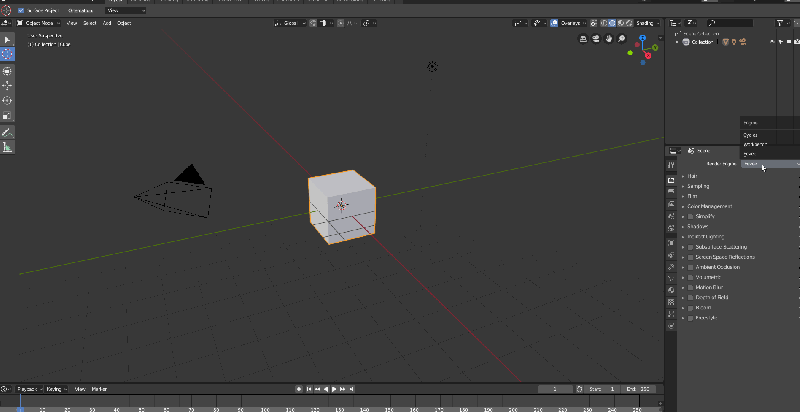Screen dimensions: 800x412
Task: Select the Move tool in left toolbar
Action: click(7, 86)
